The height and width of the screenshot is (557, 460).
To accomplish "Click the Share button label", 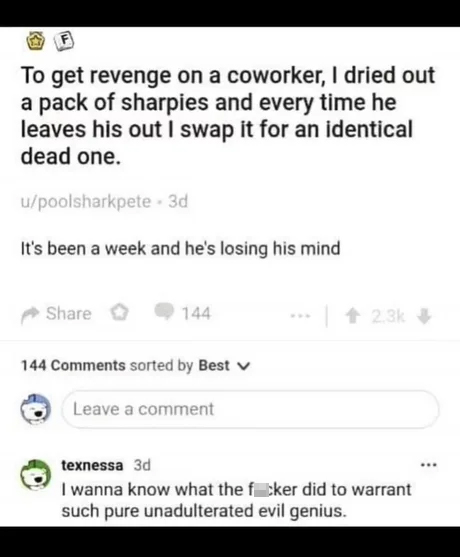I will [x=69, y=314].
